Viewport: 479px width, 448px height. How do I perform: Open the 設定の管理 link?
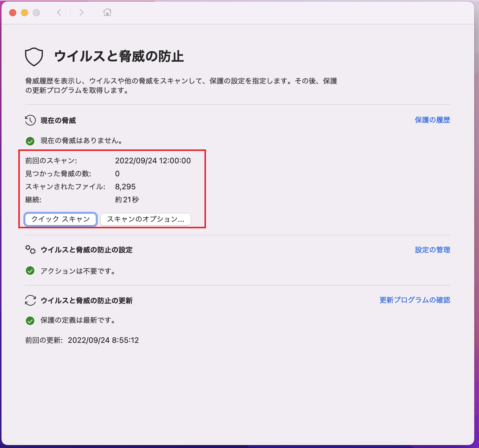coord(433,250)
